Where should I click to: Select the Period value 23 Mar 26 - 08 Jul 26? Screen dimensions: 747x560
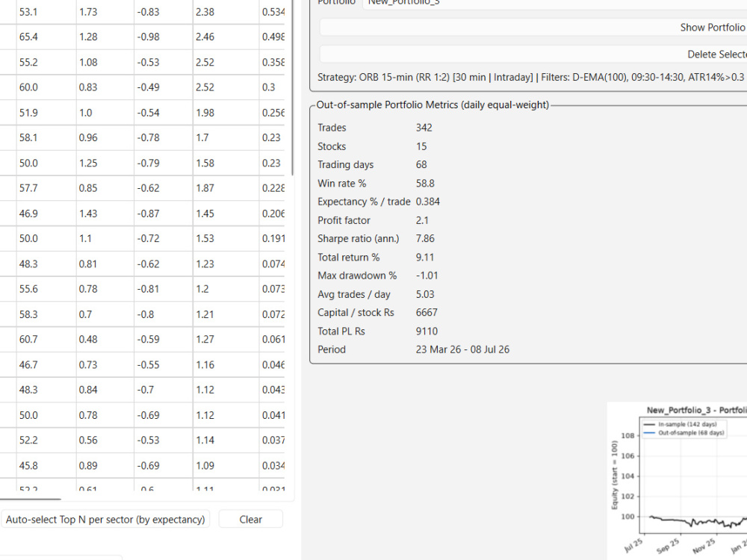[462, 349]
